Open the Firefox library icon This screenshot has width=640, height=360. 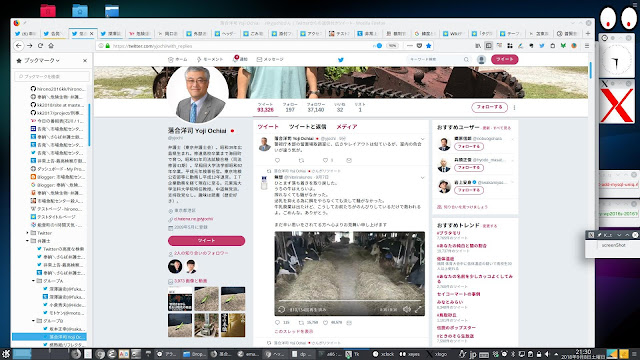pos(478,46)
